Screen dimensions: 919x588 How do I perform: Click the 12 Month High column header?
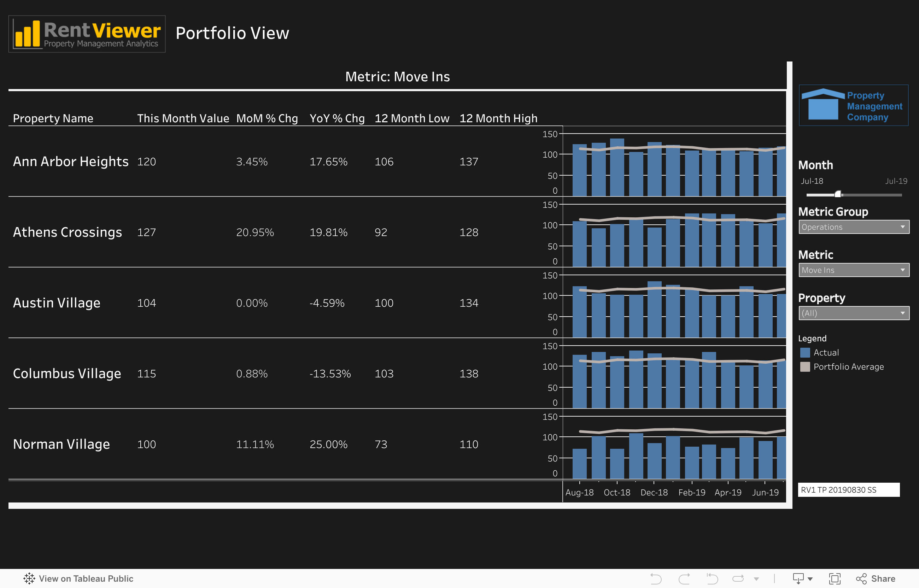click(498, 118)
